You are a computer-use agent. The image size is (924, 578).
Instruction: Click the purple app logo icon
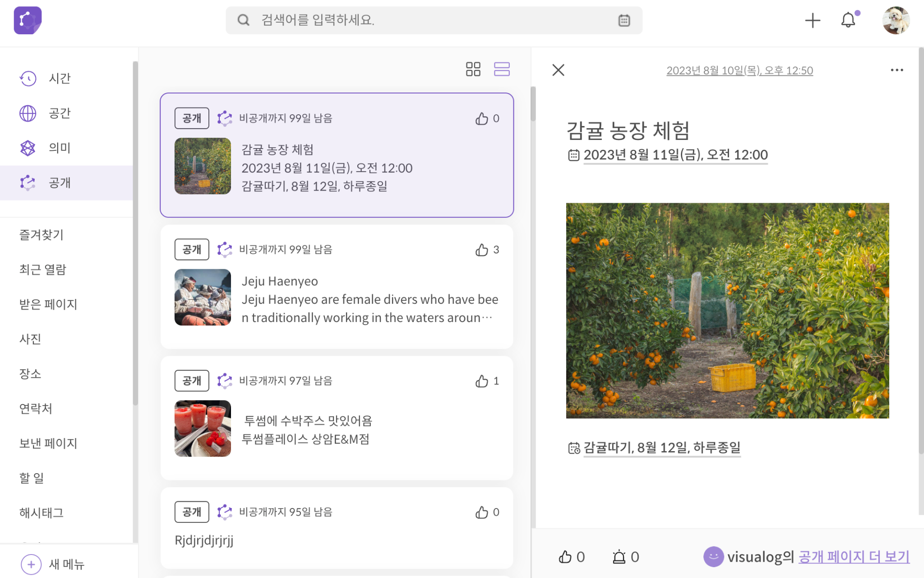28,20
